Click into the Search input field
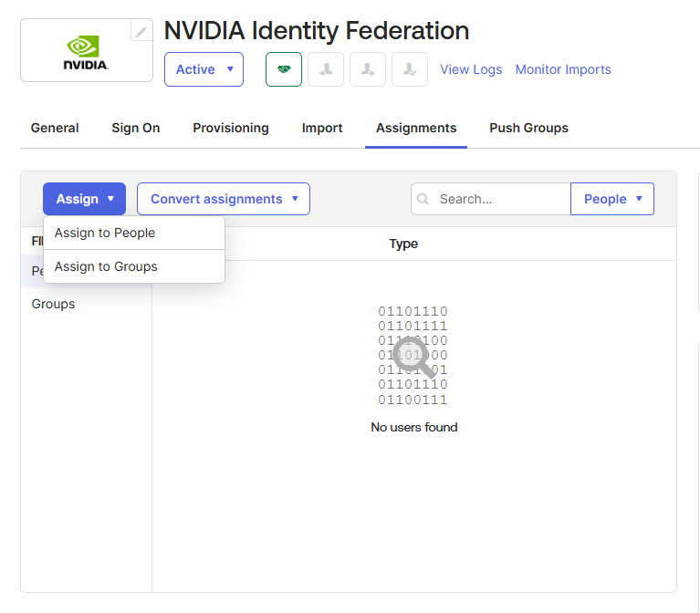This screenshot has width=700, height=613. coord(491,199)
